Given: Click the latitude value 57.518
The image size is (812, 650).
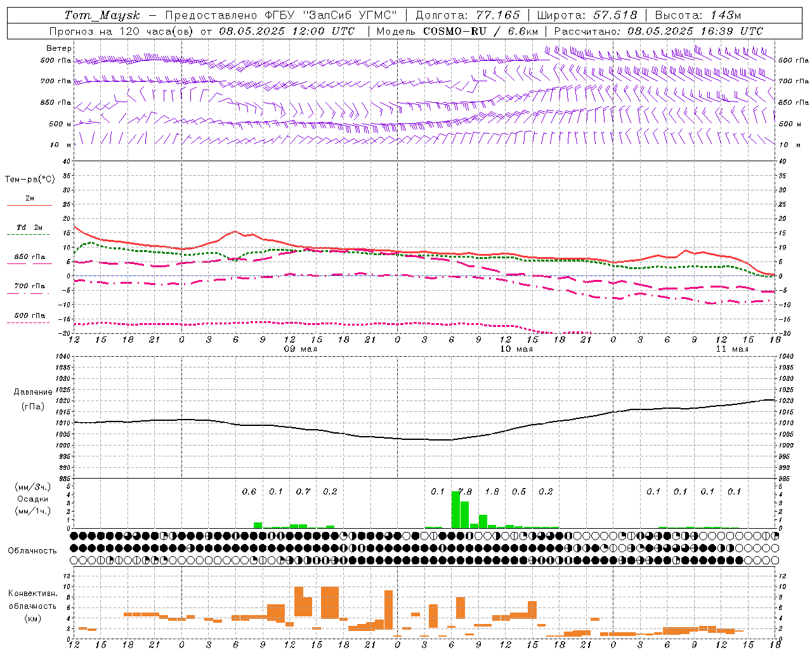Looking at the screenshot, I should pyautogui.click(x=615, y=15).
